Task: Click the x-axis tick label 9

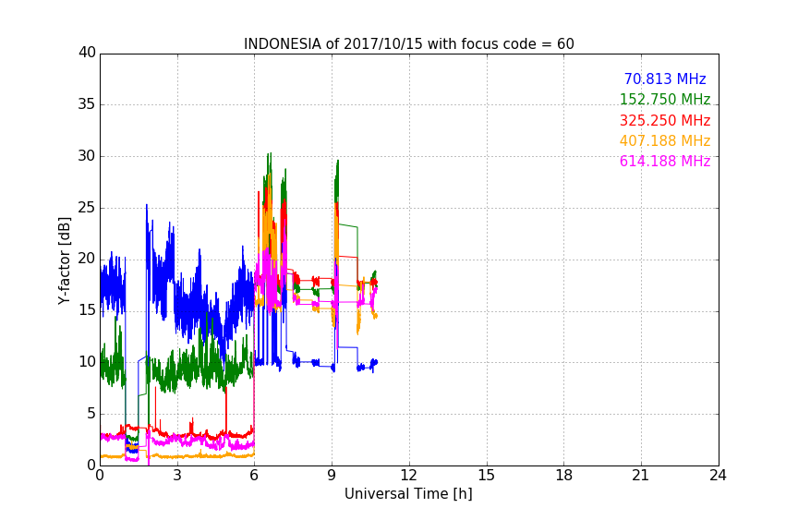Action: click(332, 476)
